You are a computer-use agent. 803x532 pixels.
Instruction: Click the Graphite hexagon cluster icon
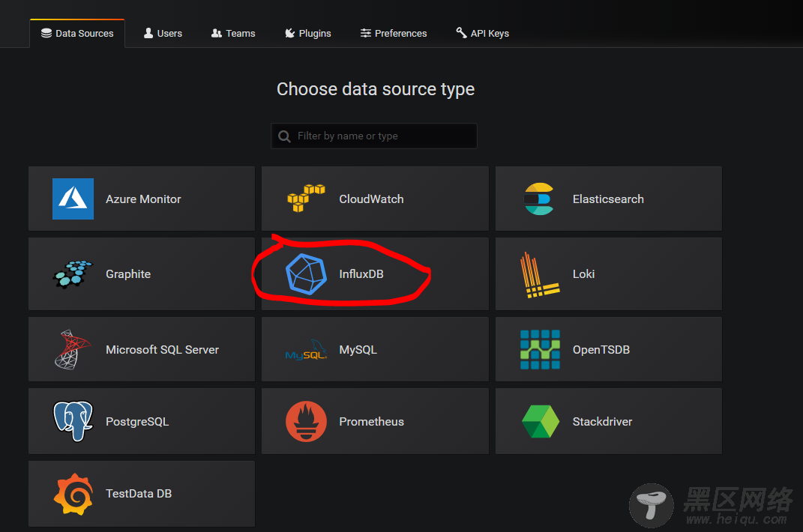pyautogui.click(x=73, y=274)
